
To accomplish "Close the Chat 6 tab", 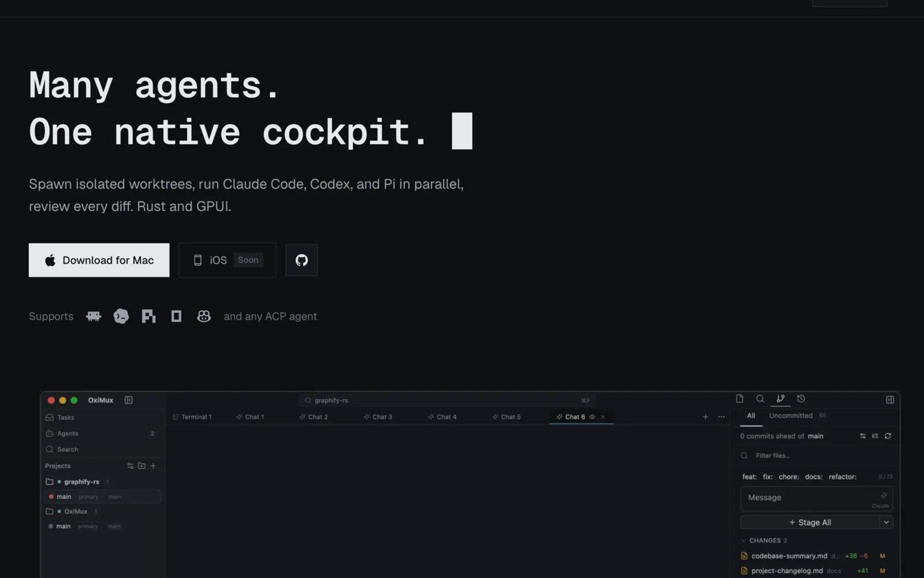I will click(x=603, y=417).
